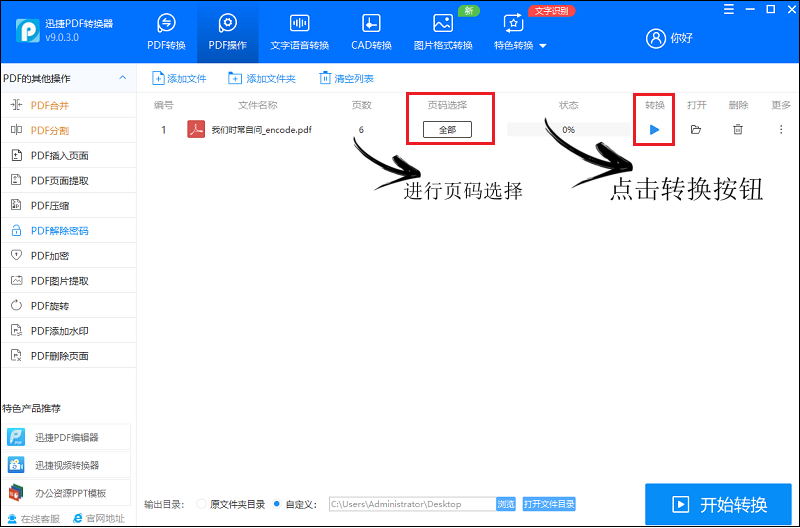Click the blue play convert icon
Viewport: 800px width, 528px height.
point(654,130)
